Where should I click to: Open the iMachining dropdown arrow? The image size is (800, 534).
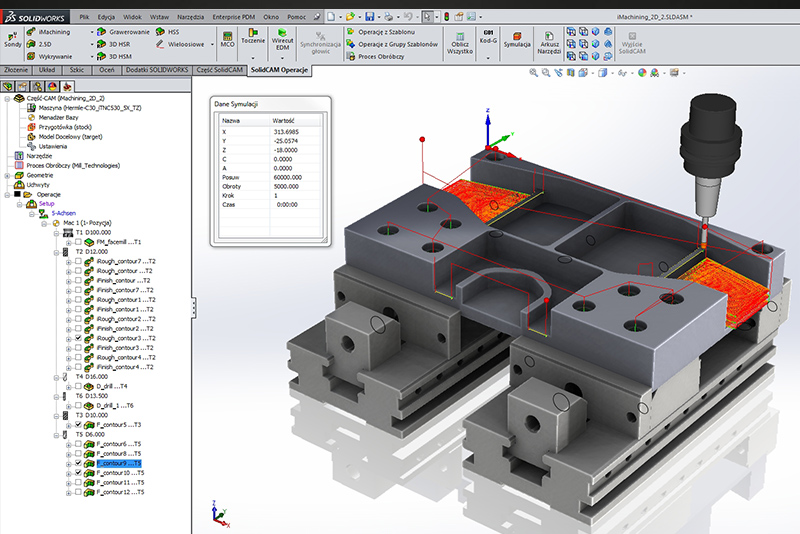pyautogui.click(x=92, y=32)
